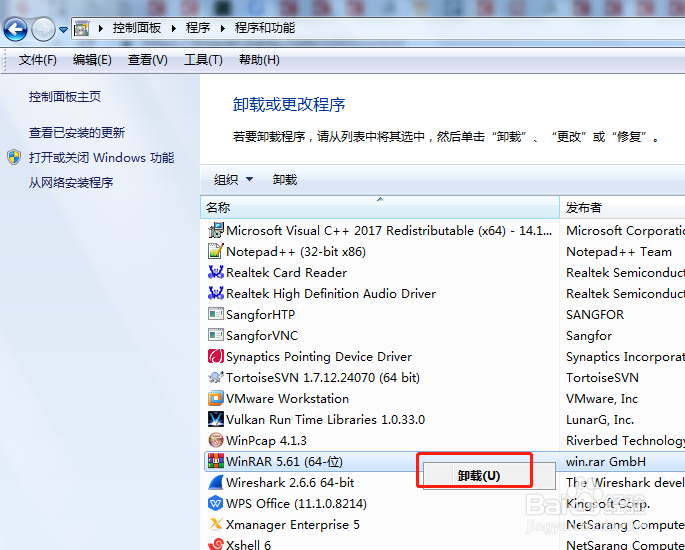The width and height of the screenshot is (685, 550).
Task: Click publisher win.rar GmbH cell
Action: (605, 461)
